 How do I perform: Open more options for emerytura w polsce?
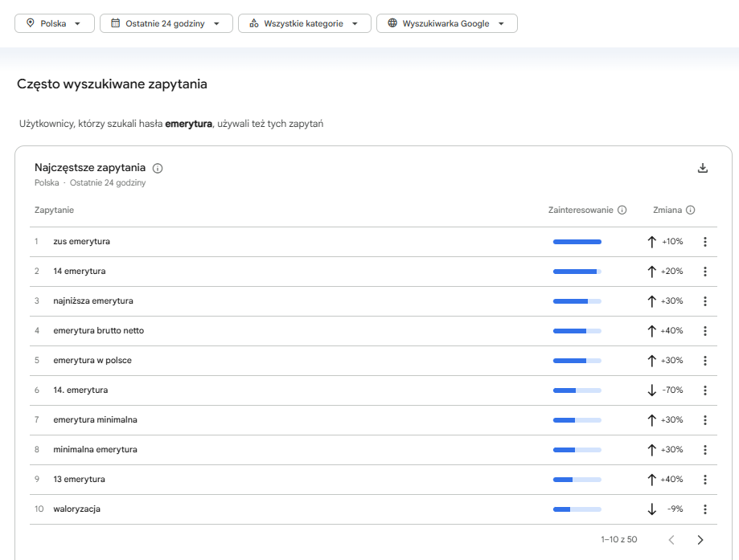coord(705,360)
